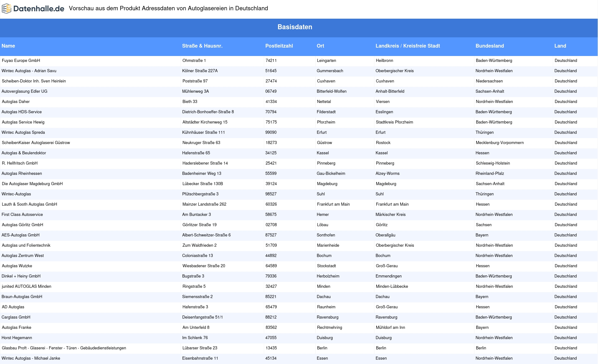This screenshot has width=598, height=364.
Task: Click Autoglas HDS-Service name
Action: pos(21,112)
